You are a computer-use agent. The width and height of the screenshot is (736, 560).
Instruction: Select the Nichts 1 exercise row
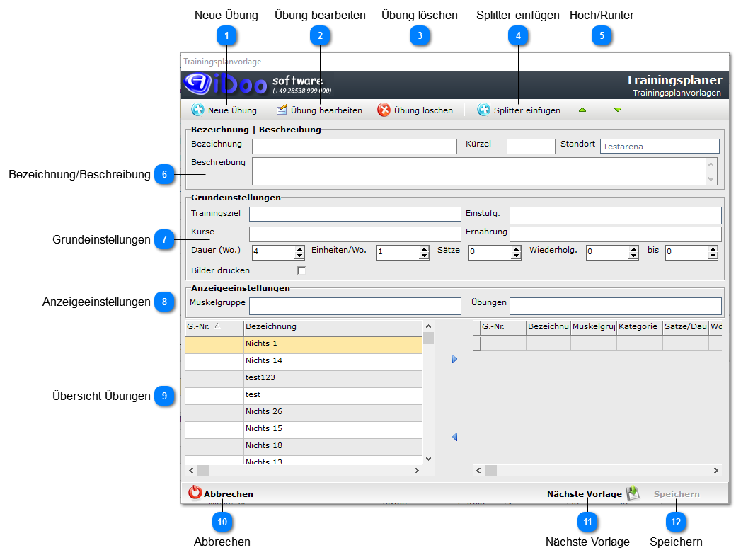tap(304, 344)
